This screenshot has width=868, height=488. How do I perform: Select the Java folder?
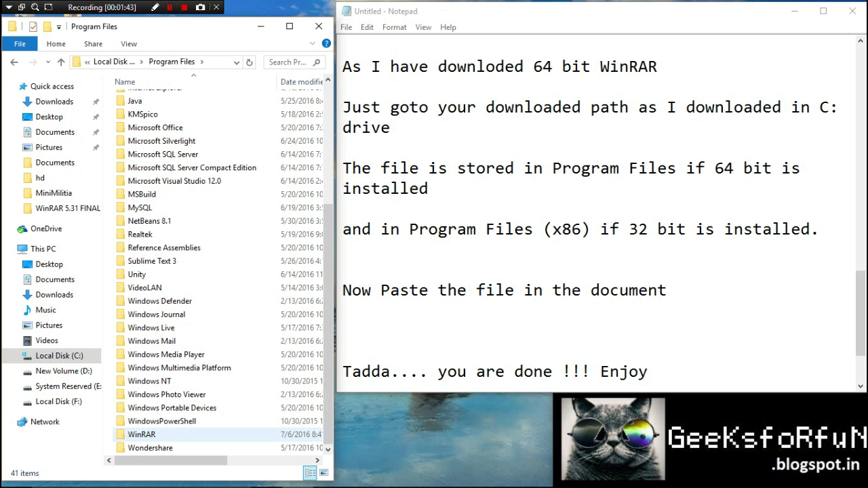pyautogui.click(x=134, y=101)
